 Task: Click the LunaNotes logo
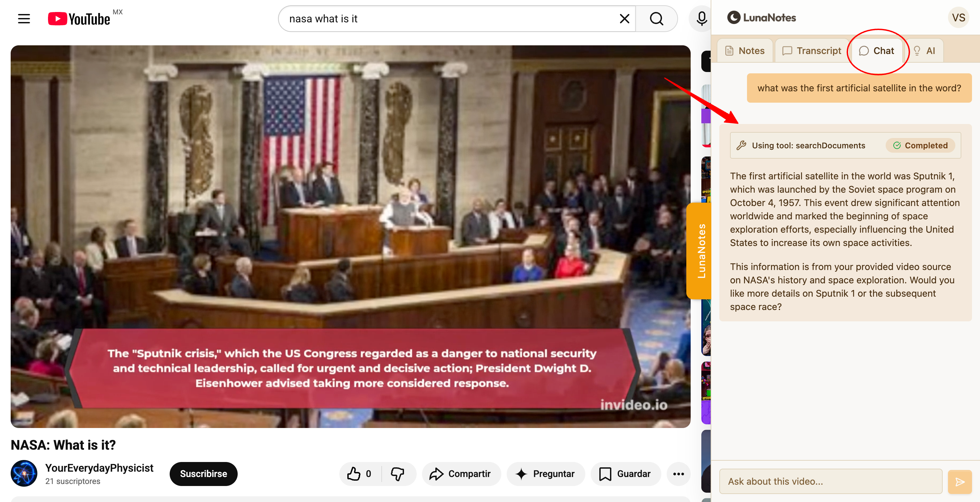(761, 17)
